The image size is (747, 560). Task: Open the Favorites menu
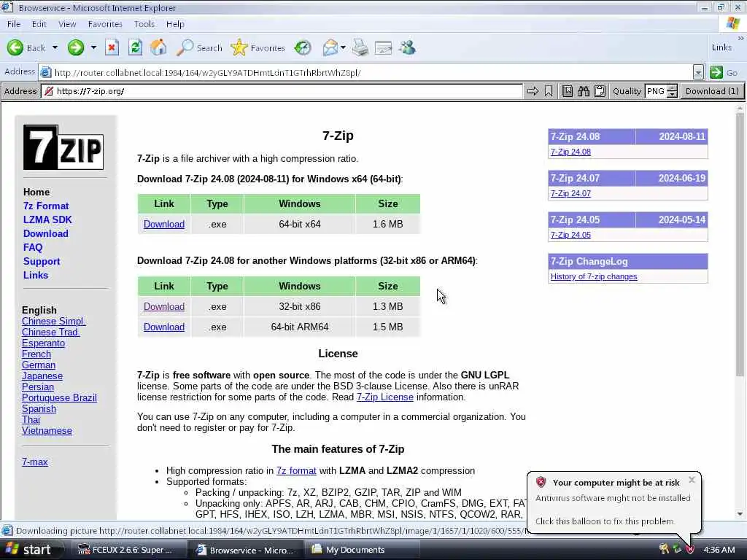tap(105, 24)
